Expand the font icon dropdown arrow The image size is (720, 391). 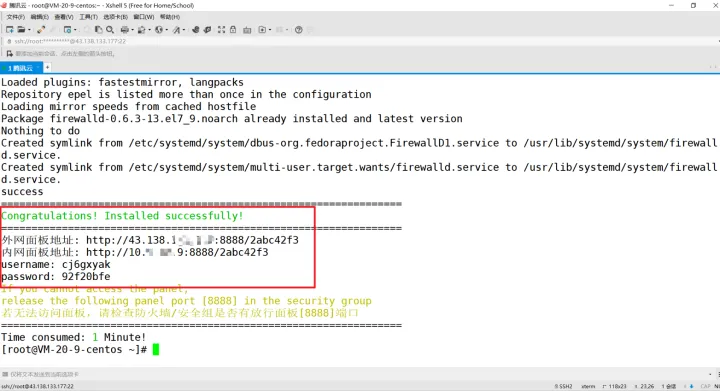184,30
